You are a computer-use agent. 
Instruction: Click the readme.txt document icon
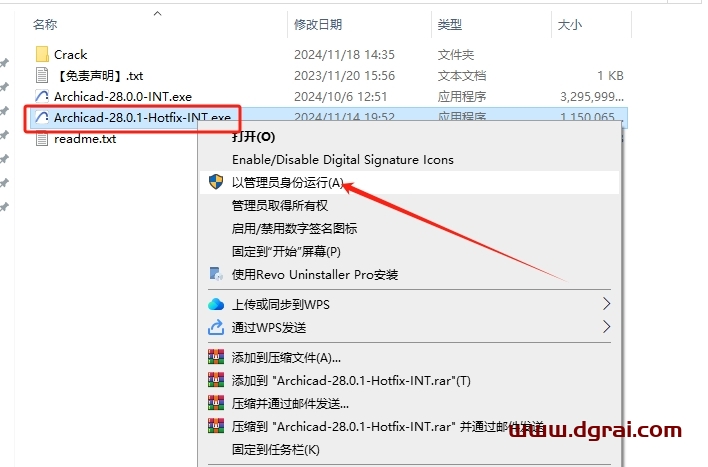[42, 138]
